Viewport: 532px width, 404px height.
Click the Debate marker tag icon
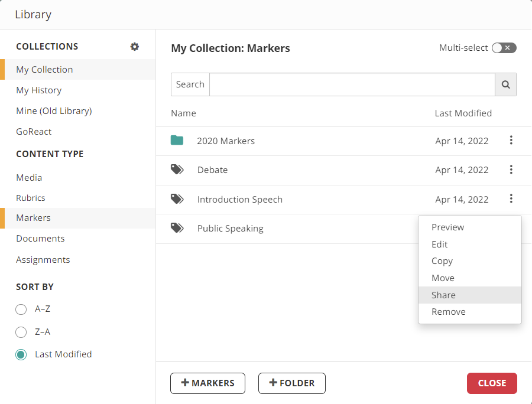177,170
